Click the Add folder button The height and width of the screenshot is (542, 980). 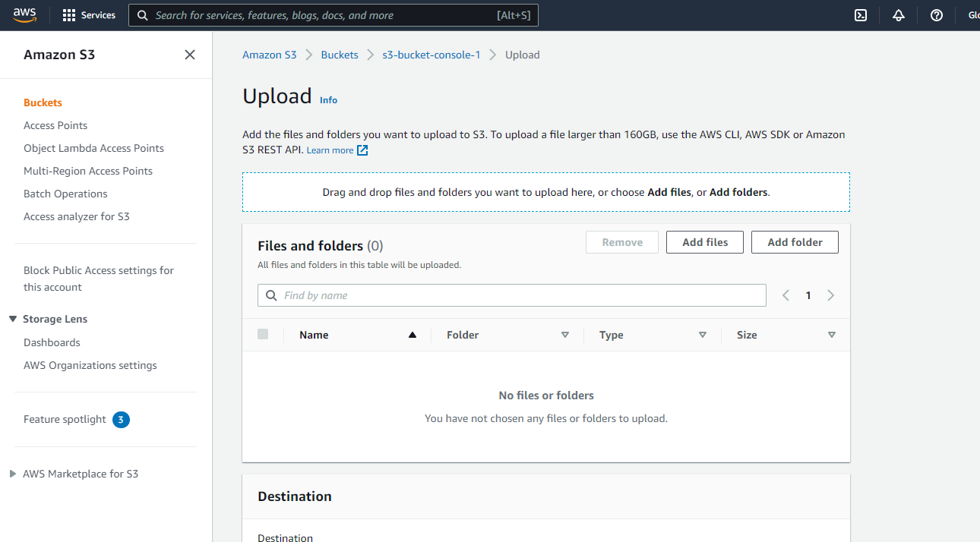coord(795,242)
